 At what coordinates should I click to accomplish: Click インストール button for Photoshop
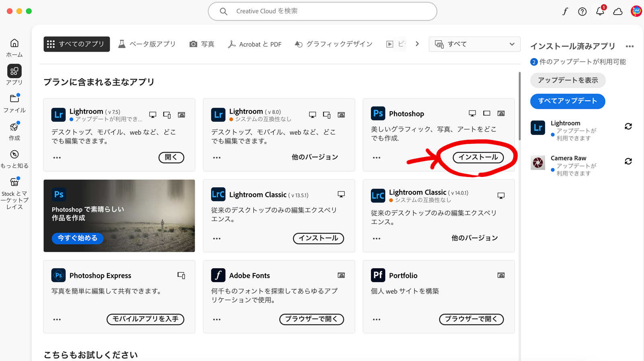(478, 158)
